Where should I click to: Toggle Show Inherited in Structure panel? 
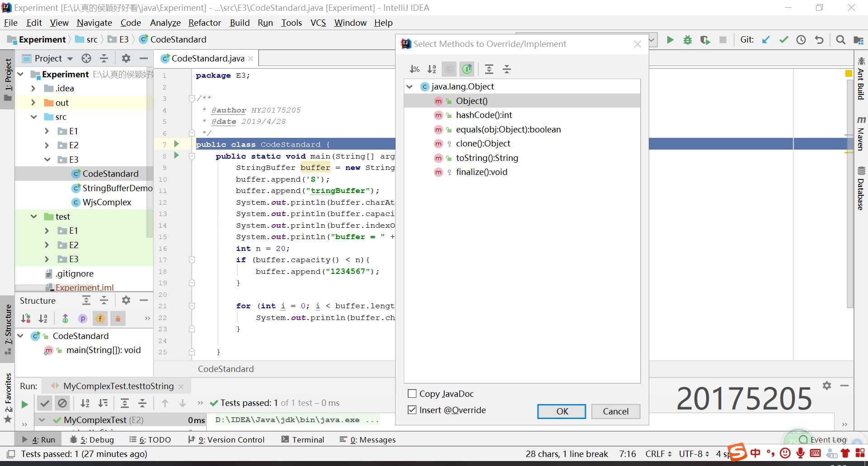tap(65, 319)
